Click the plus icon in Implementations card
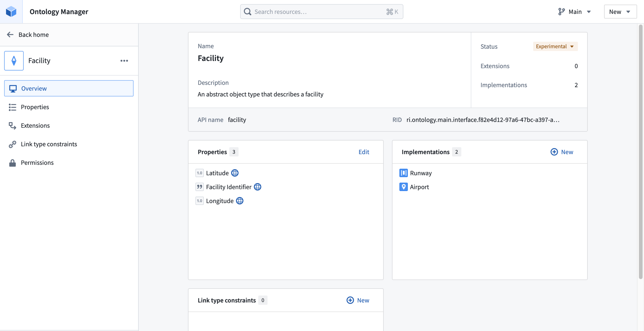Screen dimensions: 644x331 pos(554,152)
